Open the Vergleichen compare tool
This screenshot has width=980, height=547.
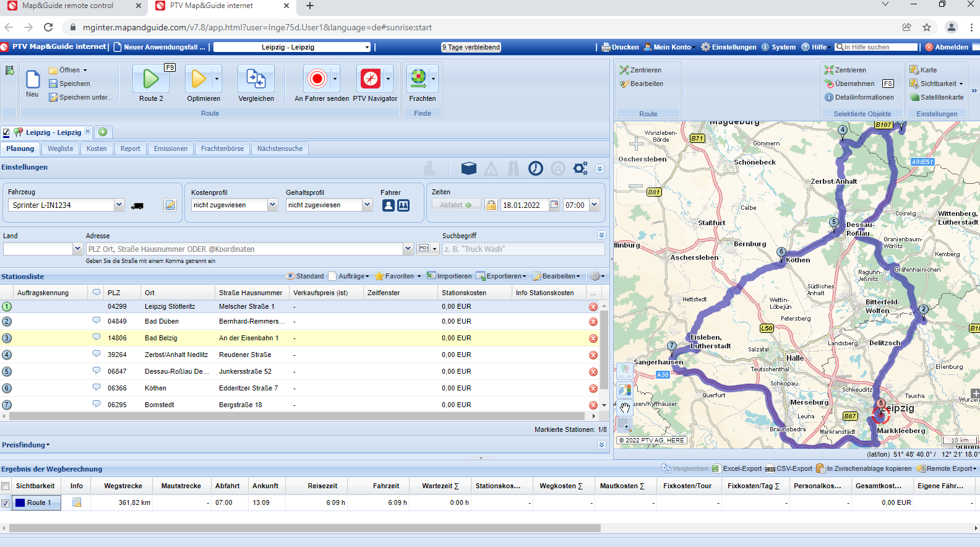(x=256, y=79)
